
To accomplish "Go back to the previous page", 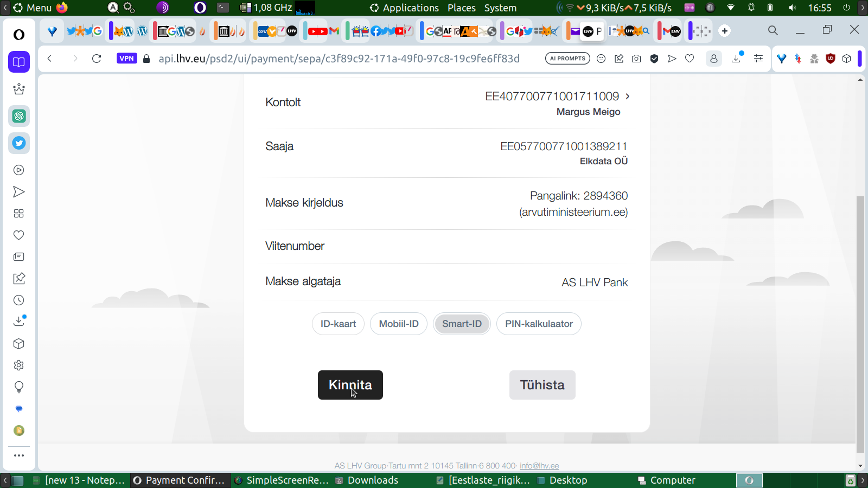I will 49,59.
